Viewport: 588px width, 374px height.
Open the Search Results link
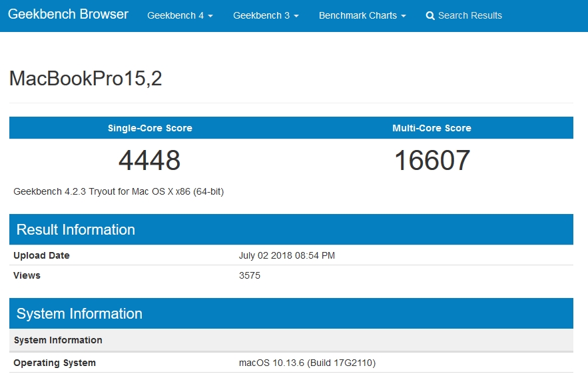pos(464,15)
